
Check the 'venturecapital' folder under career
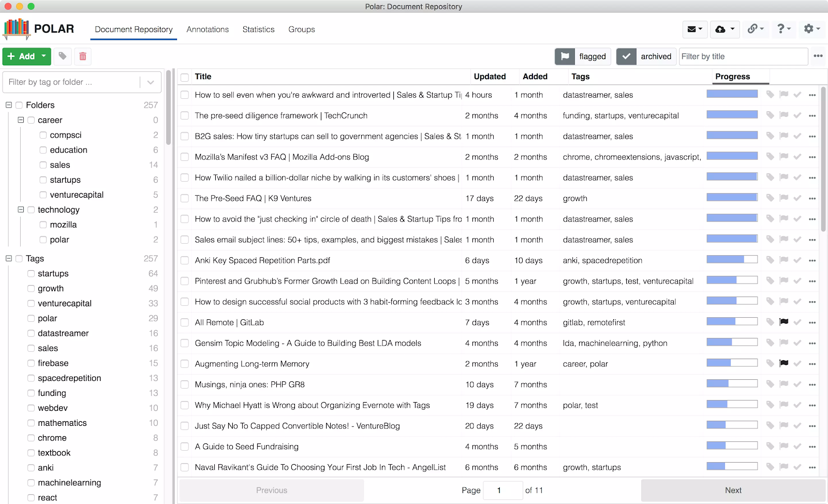(43, 195)
